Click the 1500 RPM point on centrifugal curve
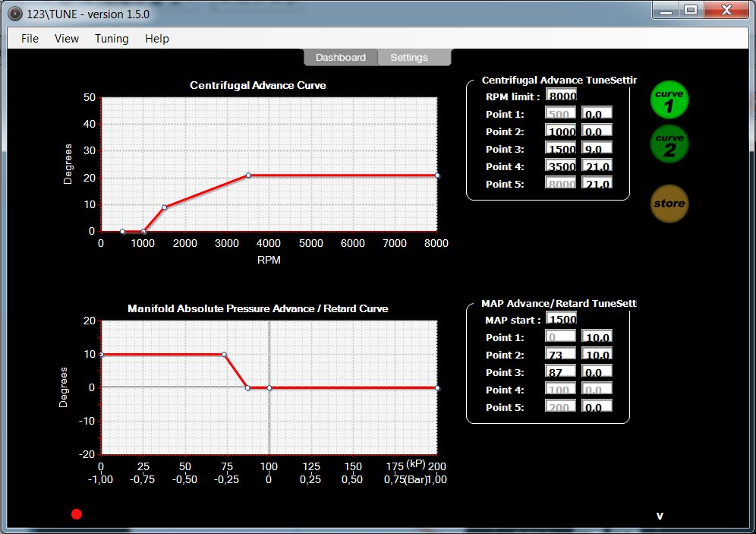Viewport: 756px width, 534px height. 164,207
